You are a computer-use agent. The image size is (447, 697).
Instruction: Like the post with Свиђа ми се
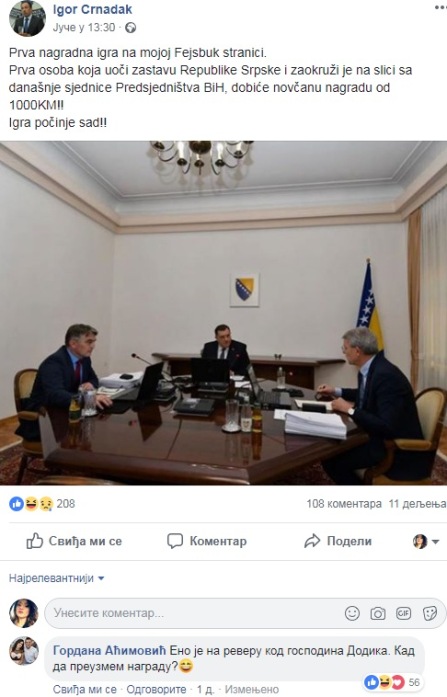coord(74,541)
